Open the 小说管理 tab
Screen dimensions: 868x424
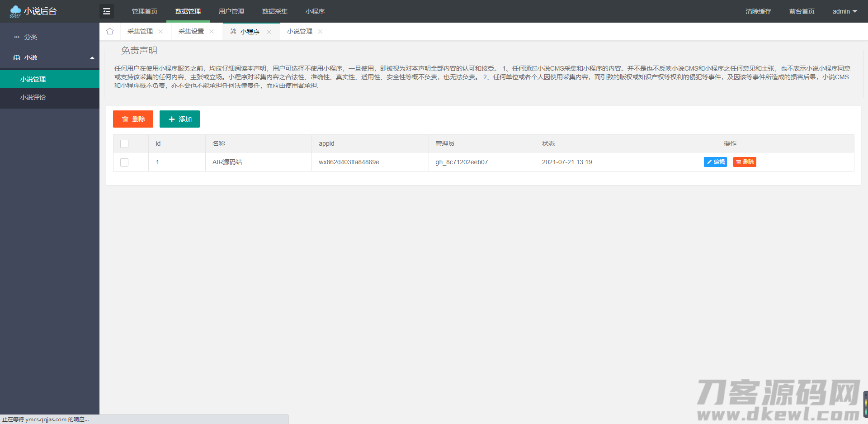(300, 31)
